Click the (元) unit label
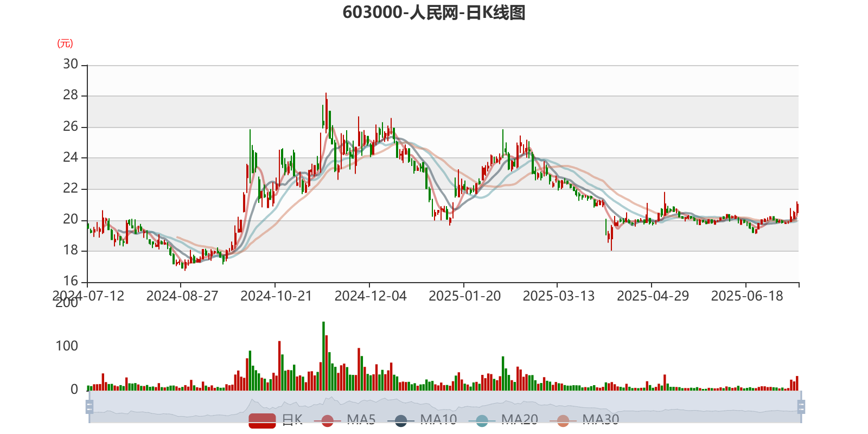Image resolution: width=868 pixels, height=434 pixels. click(x=65, y=43)
